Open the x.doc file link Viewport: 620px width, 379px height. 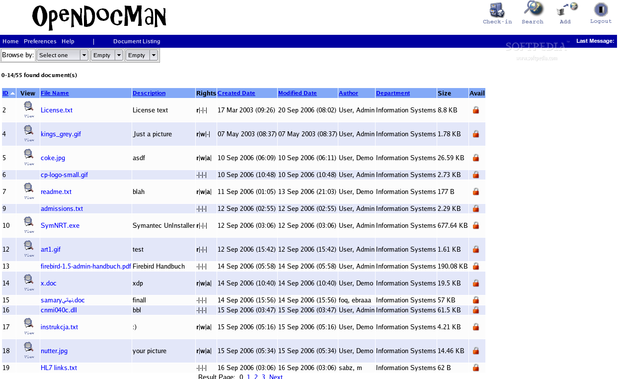point(49,283)
